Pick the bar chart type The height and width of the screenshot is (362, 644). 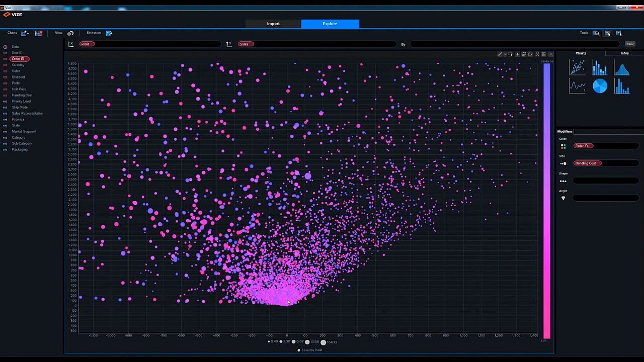click(599, 67)
